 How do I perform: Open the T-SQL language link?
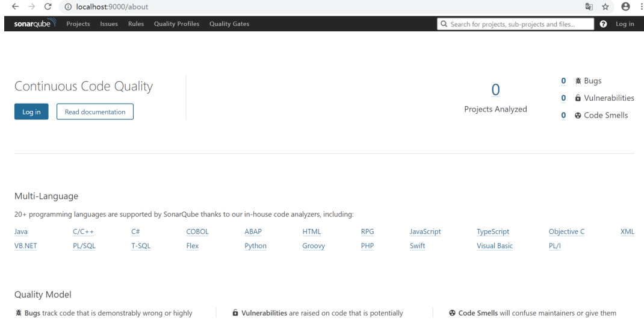coord(141,246)
